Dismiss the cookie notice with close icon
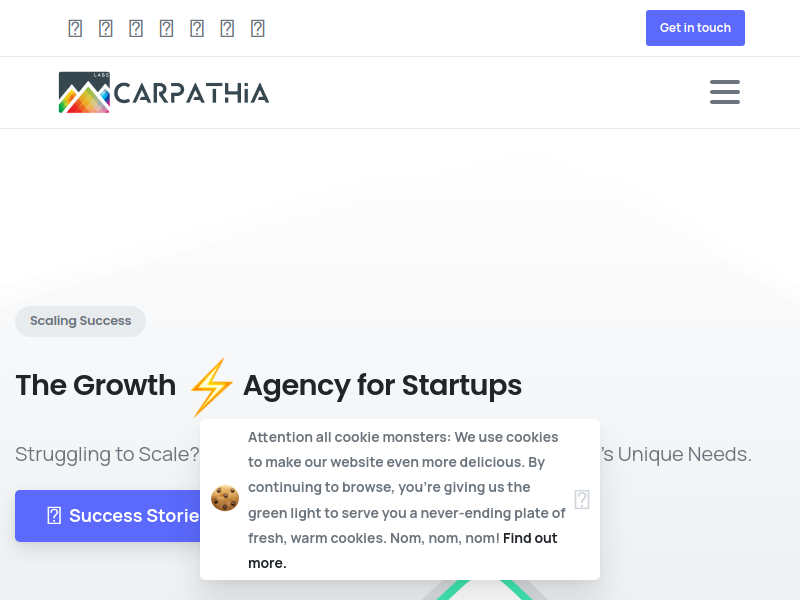 click(582, 499)
